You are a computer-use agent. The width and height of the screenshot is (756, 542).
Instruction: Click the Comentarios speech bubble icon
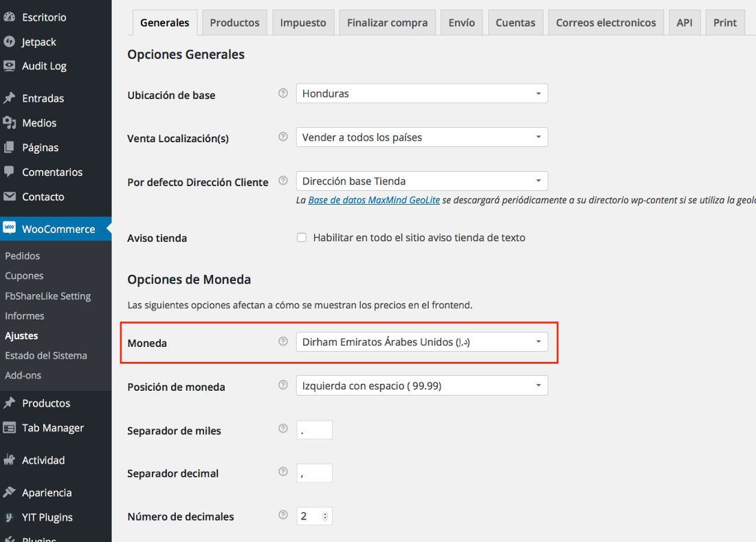click(x=9, y=172)
